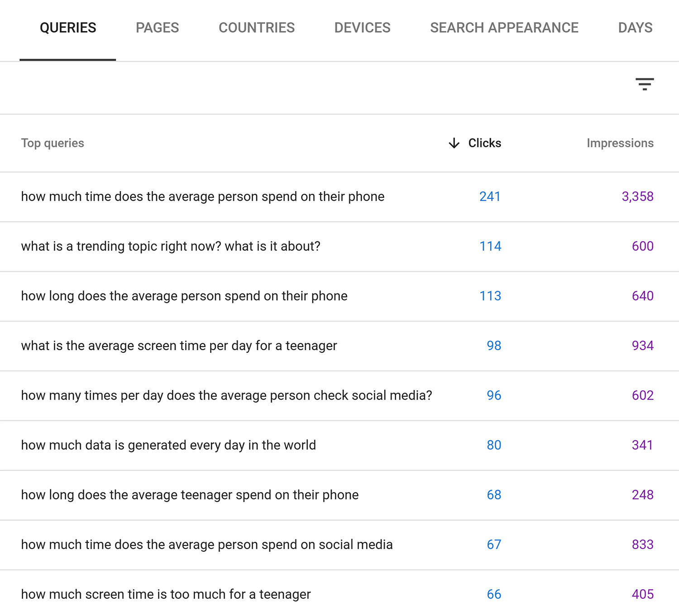This screenshot has width=679, height=616.
Task: Click the 98 clicks value
Action: tap(494, 346)
